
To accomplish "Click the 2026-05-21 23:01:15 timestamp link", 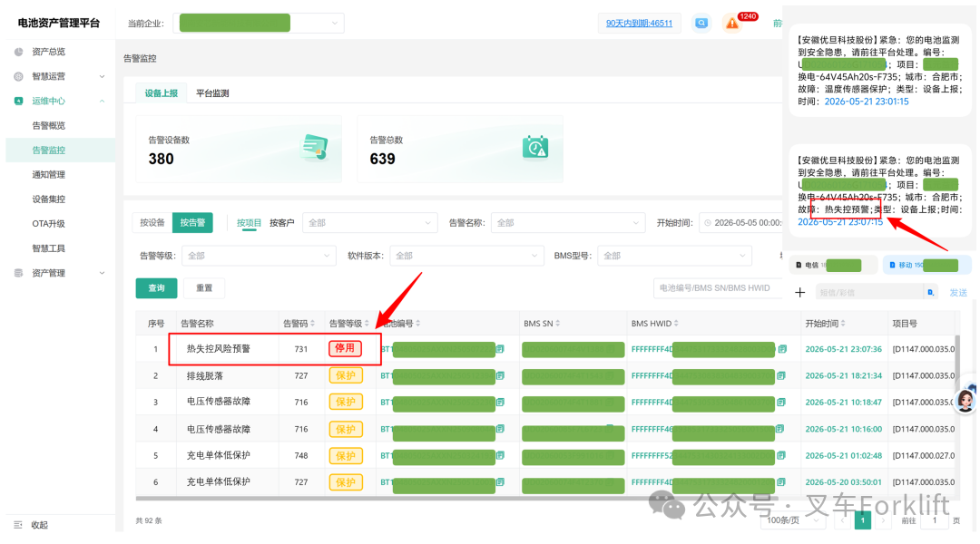I will coord(867,102).
